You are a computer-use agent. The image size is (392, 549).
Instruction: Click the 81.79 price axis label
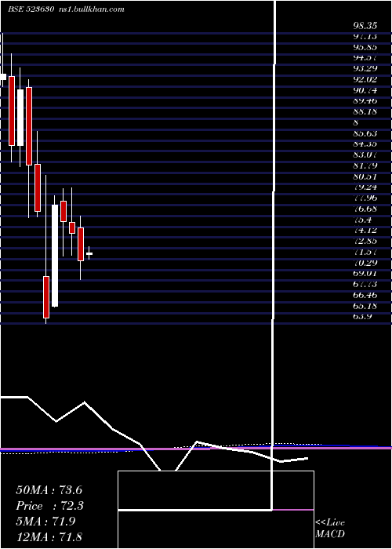365,165
